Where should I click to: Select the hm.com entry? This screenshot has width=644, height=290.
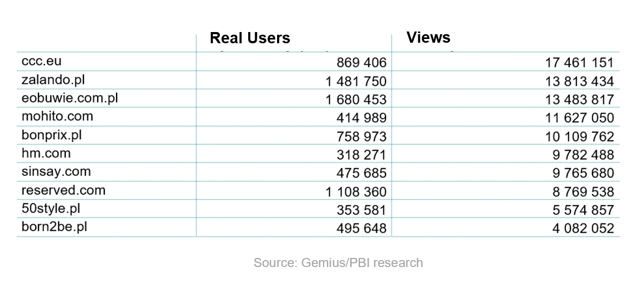46,154
